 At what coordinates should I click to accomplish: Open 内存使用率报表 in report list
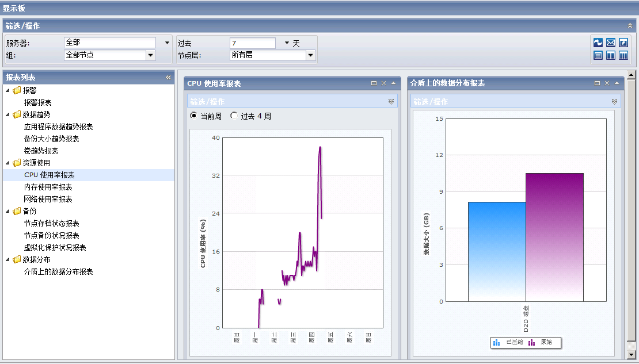48,187
